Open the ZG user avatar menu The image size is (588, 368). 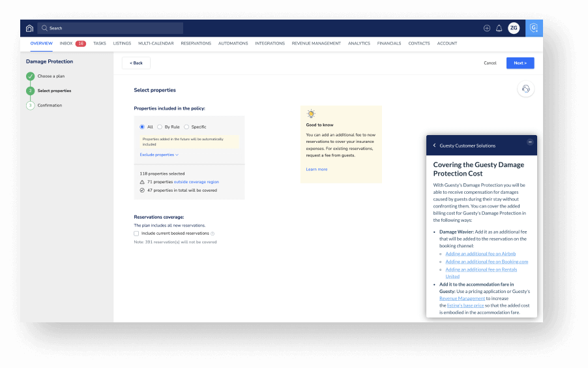click(514, 28)
